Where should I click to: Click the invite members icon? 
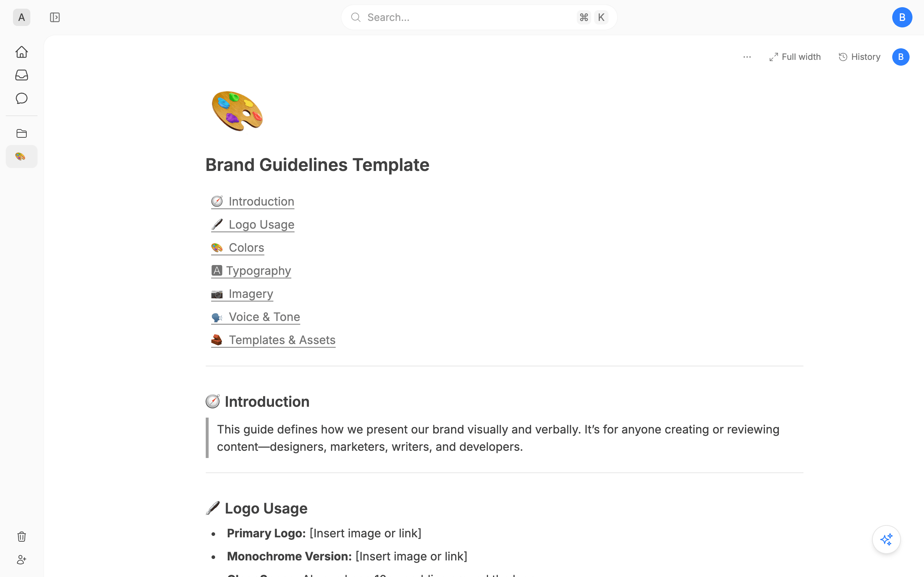[x=21, y=560]
